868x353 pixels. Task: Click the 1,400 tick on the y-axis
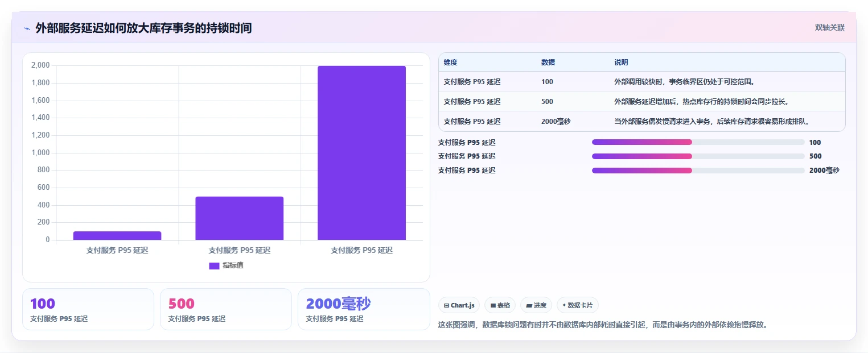(40, 118)
